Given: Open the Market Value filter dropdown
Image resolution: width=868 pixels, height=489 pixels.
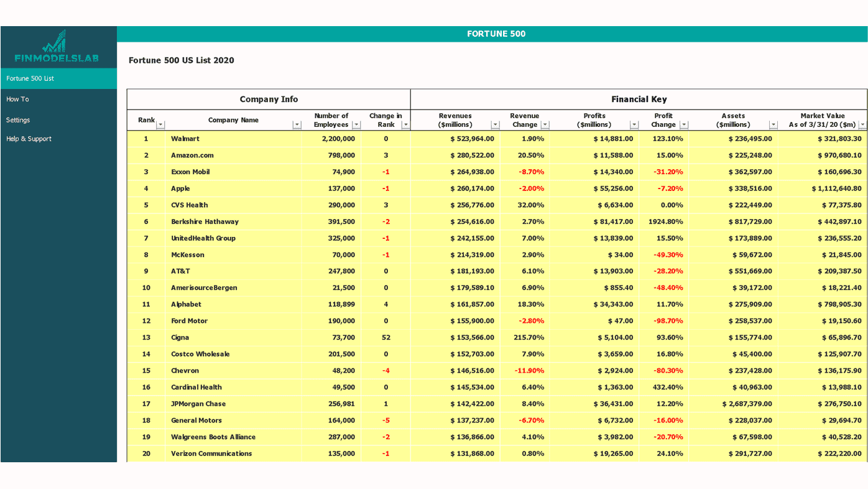Looking at the screenshot, I should click(862, 124).
